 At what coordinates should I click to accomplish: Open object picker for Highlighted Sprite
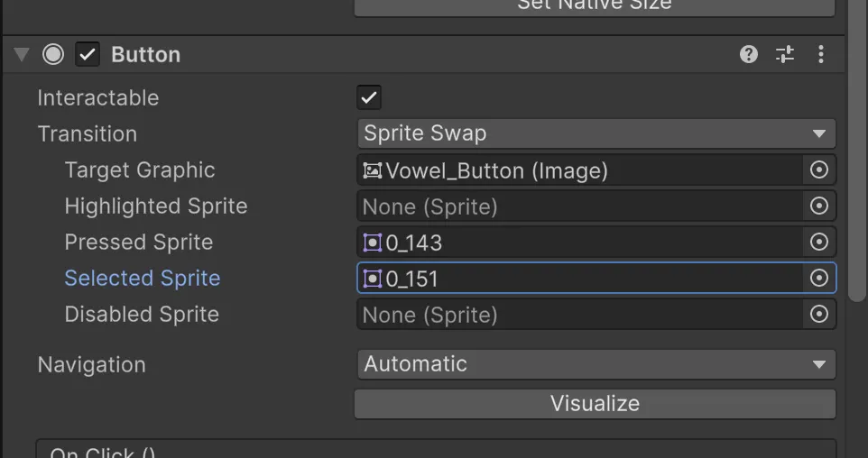pos(819,206)
